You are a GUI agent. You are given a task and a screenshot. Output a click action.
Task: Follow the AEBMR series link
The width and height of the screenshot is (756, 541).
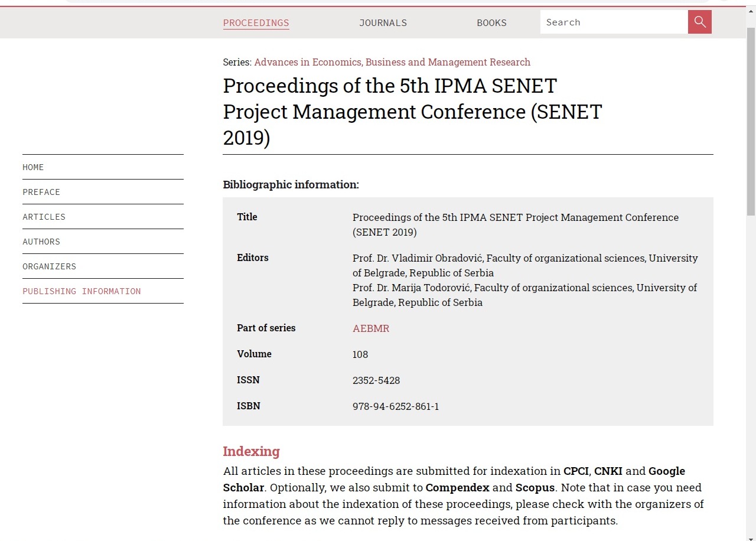click(x=370, y=328)
